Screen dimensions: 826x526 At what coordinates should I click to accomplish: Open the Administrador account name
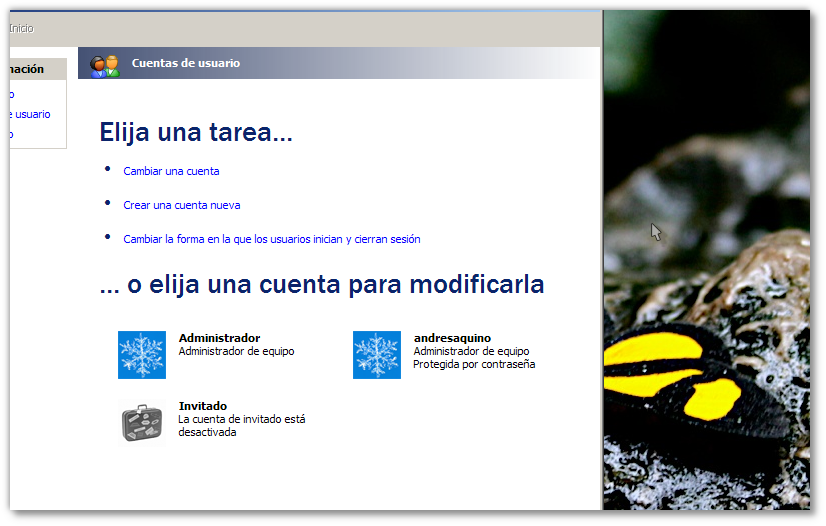tap(219, 338)
